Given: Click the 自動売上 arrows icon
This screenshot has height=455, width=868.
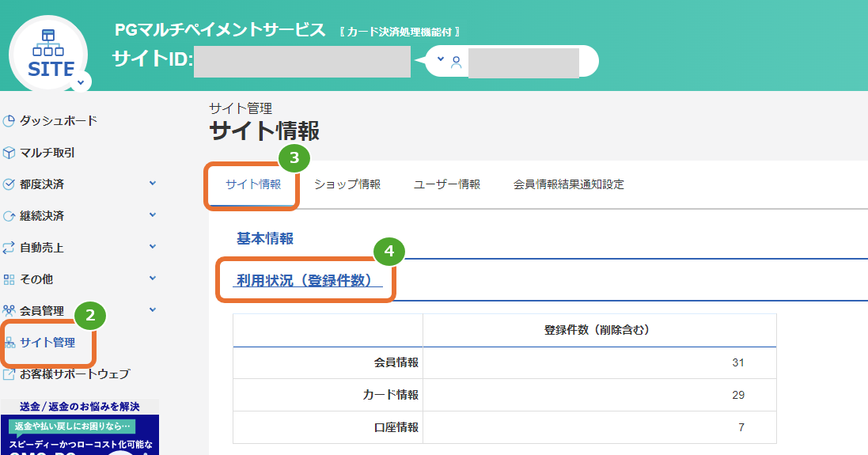Looking at the screenshot, I should [x=9, y=248].
